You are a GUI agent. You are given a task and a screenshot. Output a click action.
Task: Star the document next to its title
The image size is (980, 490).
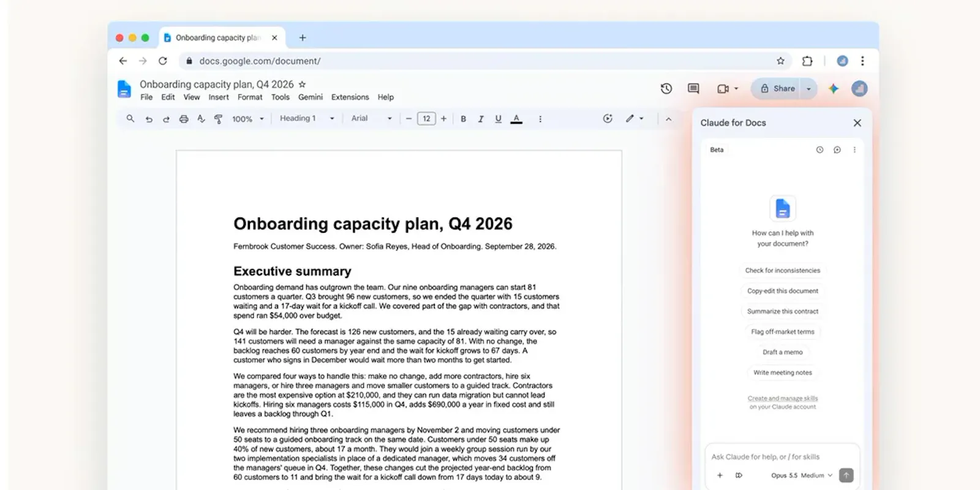(x=302, y=85)
